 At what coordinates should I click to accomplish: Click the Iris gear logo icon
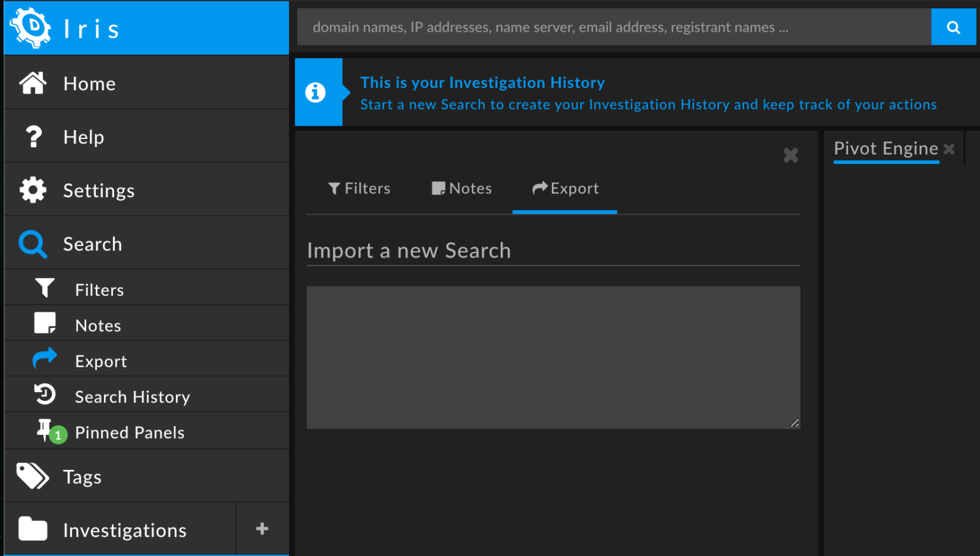pyautogui.click(x=30, y=27)
